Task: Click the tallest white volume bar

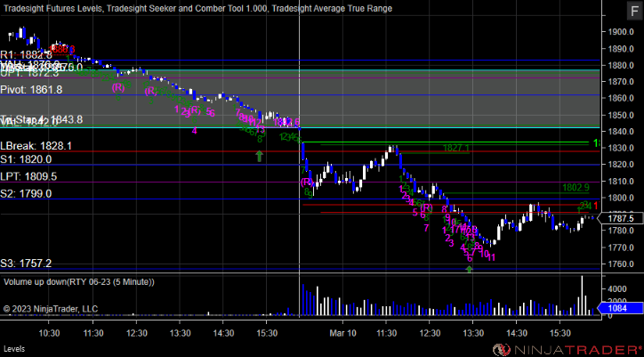Action: click(x=582, y=296)
